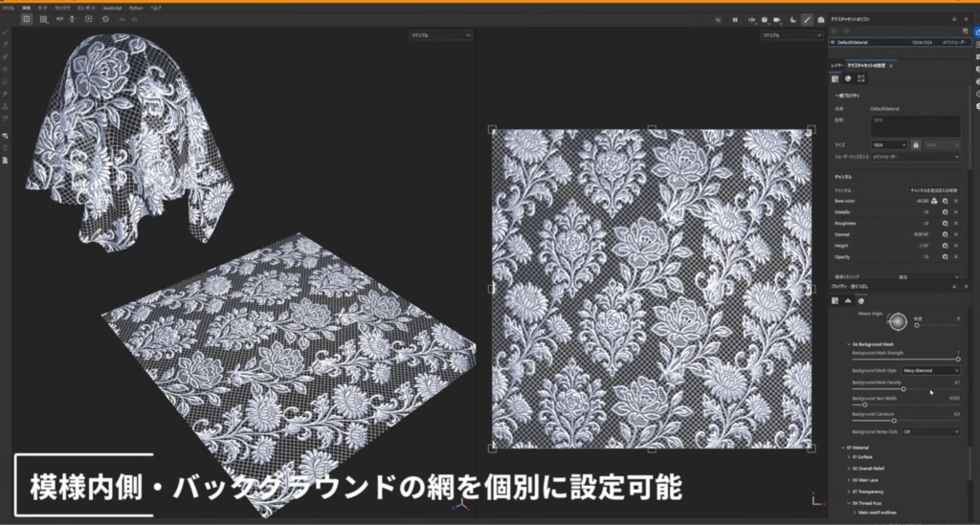Open the size 1024 dropdown
The width and height of the screenshot is (980, 525).
click(x=889, y=144)
